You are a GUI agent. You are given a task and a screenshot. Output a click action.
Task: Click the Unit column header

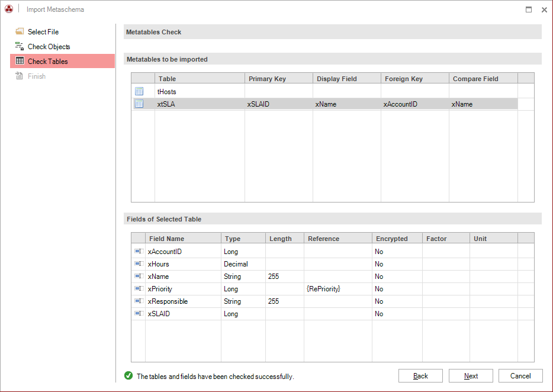point(494,238)
